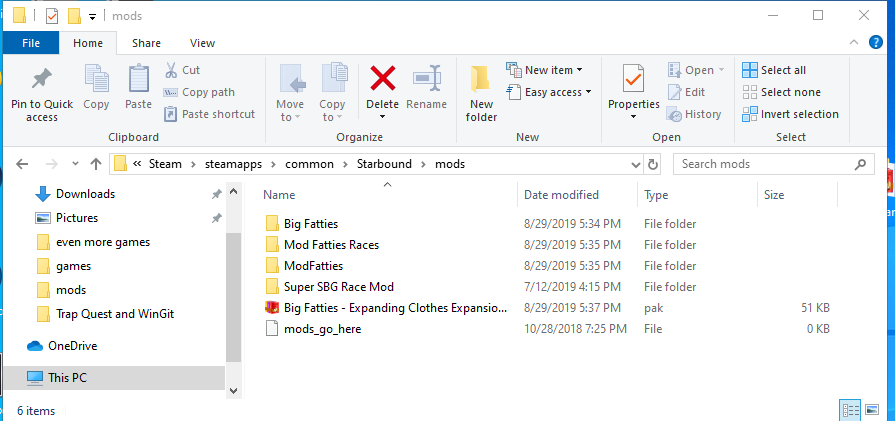Click the Paste shortcut button
895x421 pixels.
point(209,114)
